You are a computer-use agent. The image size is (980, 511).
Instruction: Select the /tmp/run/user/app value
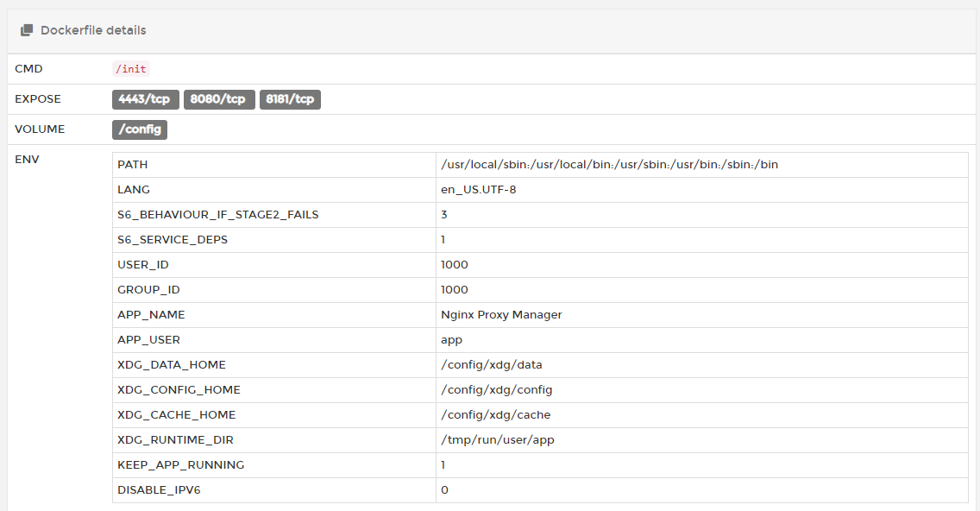tap(498, 439)
